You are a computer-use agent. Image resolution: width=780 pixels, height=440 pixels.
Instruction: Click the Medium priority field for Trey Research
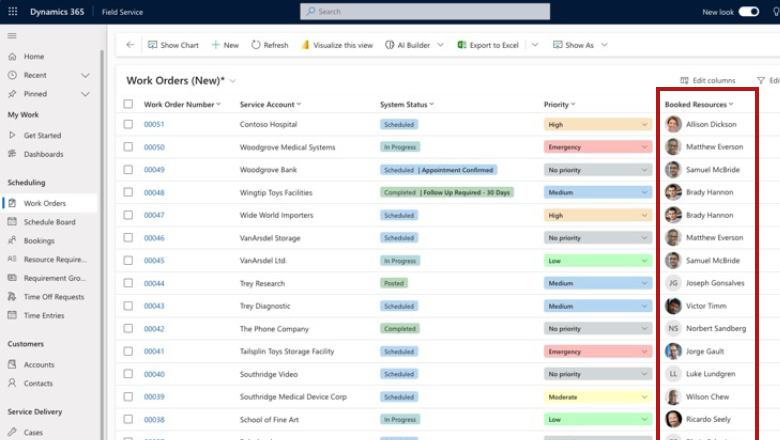(x=597, y=283)
